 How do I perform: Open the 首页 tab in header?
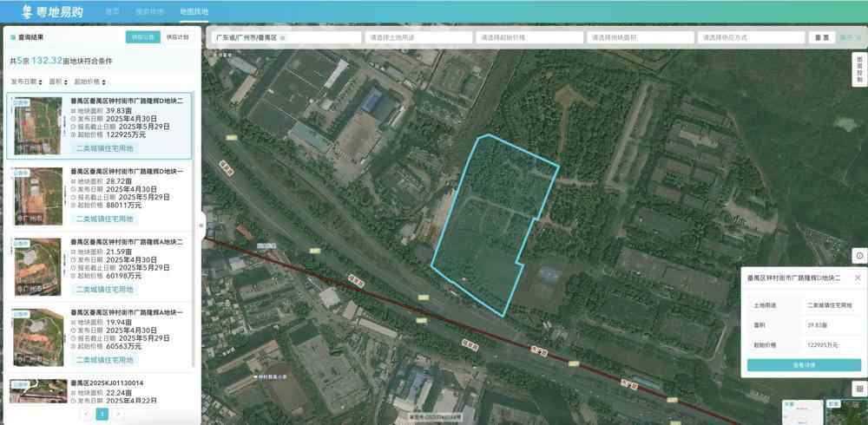click(x=112, y=11)
